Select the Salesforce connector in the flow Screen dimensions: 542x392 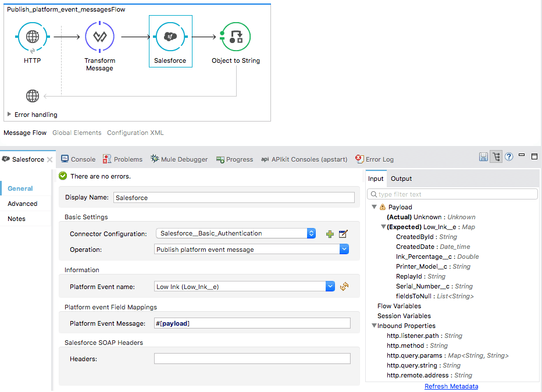coord(170,36)
